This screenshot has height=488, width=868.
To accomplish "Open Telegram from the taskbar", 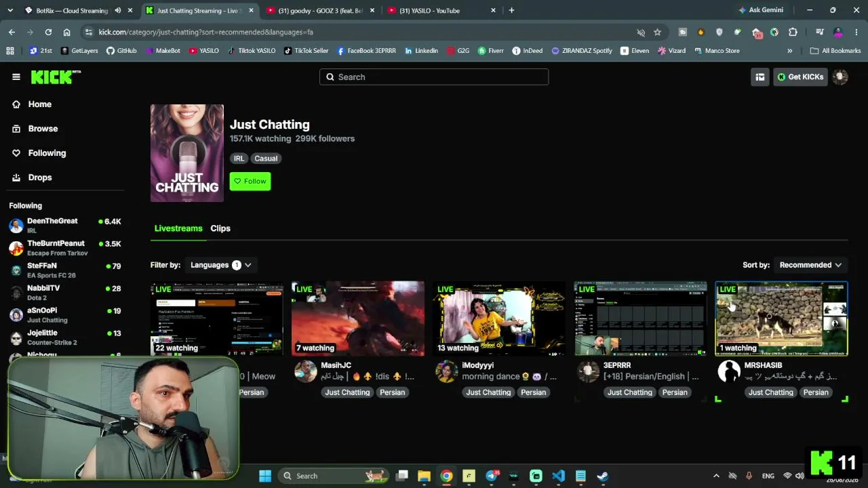I will click(x=492, y=476).
